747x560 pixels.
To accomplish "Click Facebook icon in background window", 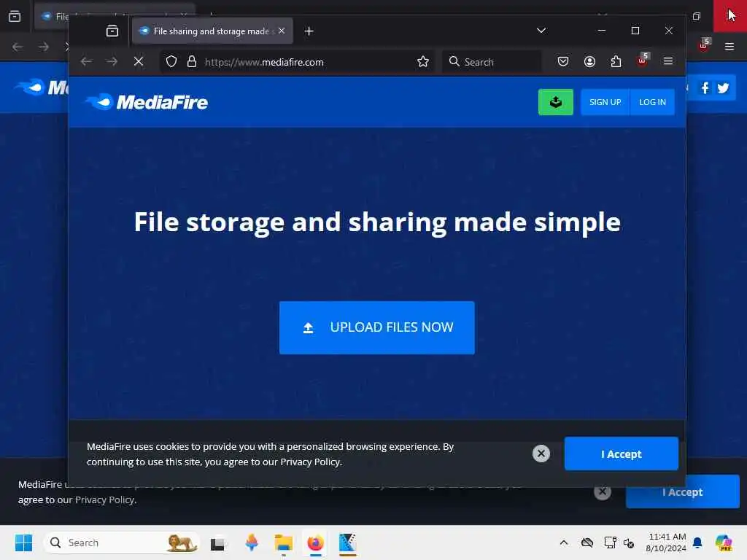I will pyautogui.click(x=705, y=87).
